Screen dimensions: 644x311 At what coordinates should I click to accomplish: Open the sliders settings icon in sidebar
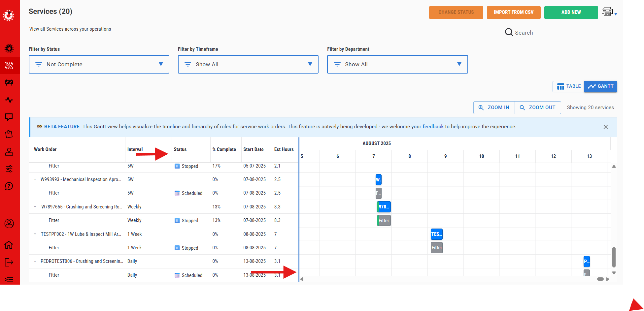(x=9, y=169)
